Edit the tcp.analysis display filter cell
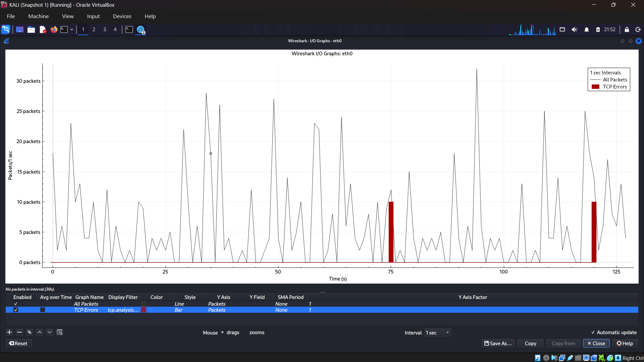Image resolution: width=644 pixels, height=362 pixels. point(123,310)
